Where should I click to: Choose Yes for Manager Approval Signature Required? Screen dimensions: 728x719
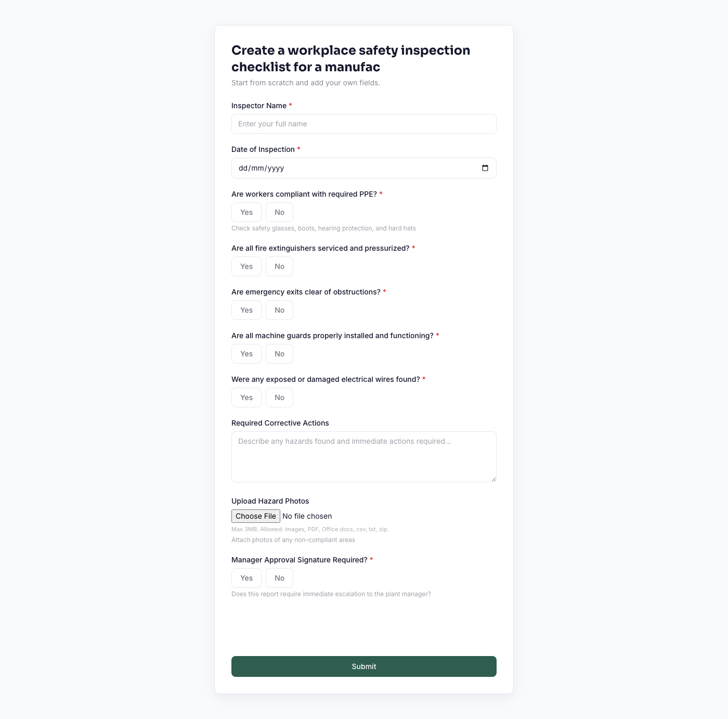point(246,578)
